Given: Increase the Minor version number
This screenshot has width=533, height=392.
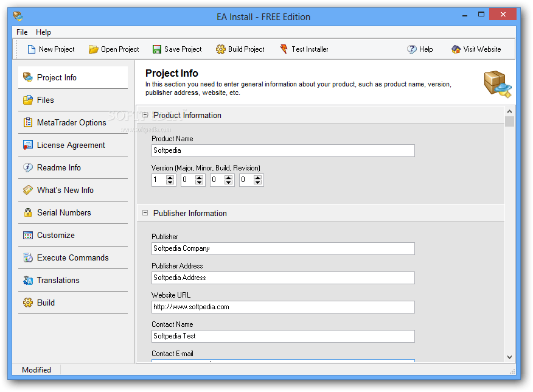Looking at the screenshot, I should [199, 177].
